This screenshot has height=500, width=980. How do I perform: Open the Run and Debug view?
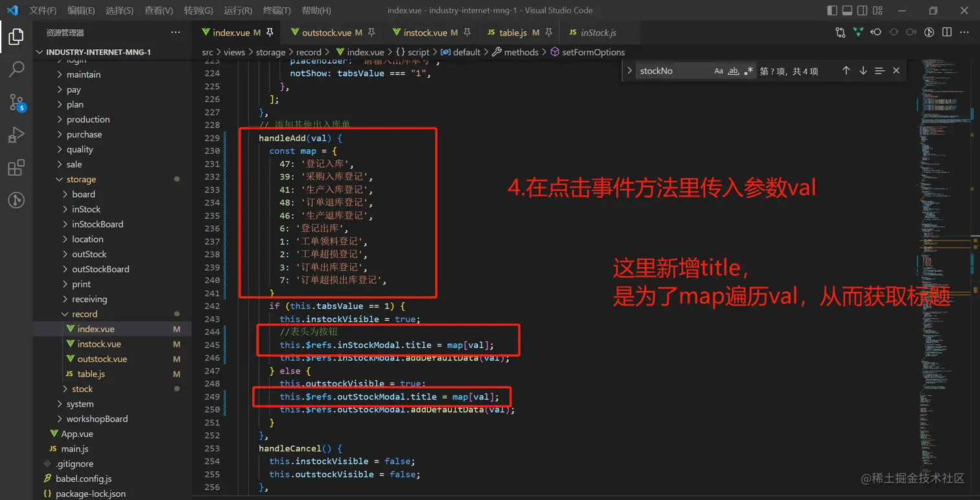point(16,135)
